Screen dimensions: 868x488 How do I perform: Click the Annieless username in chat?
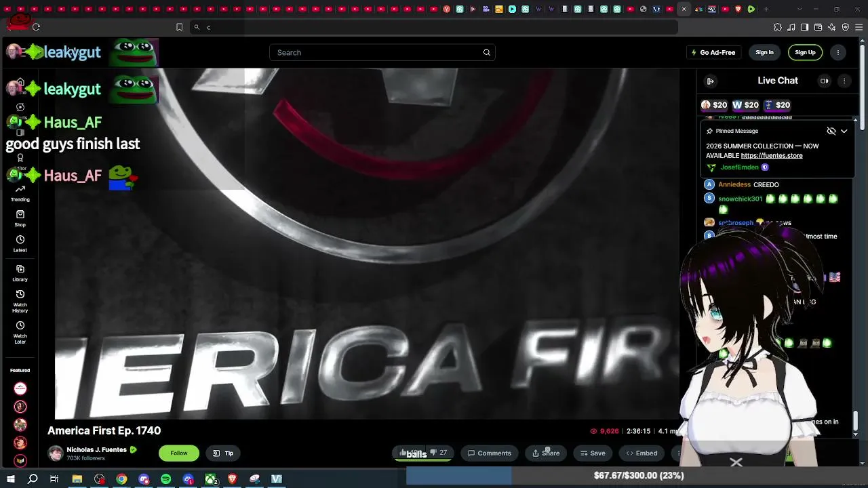coord(734,184)
